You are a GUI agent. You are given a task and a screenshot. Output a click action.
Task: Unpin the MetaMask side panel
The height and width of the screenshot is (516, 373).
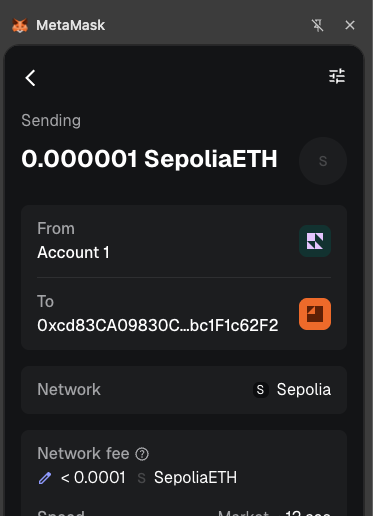click(317, 25)
